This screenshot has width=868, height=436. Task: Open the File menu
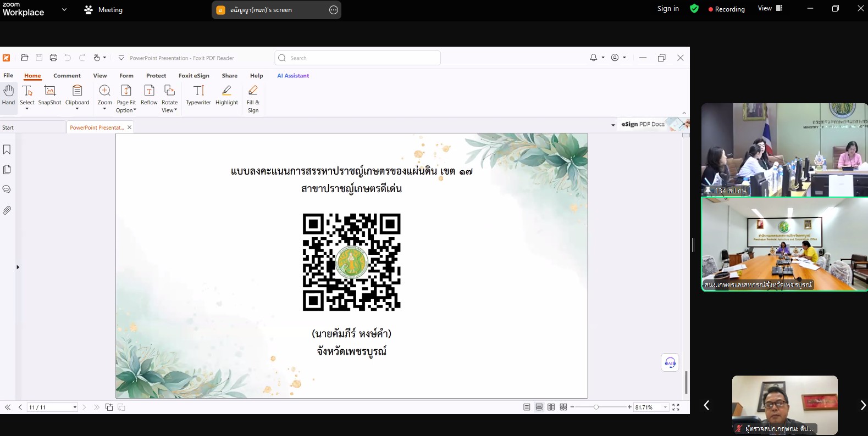[x=8, y=76]
